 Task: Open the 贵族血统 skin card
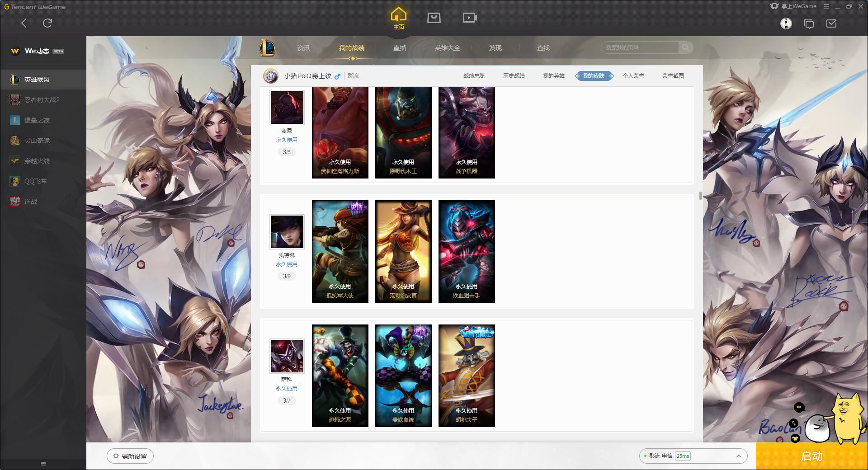tap(403, 376)
